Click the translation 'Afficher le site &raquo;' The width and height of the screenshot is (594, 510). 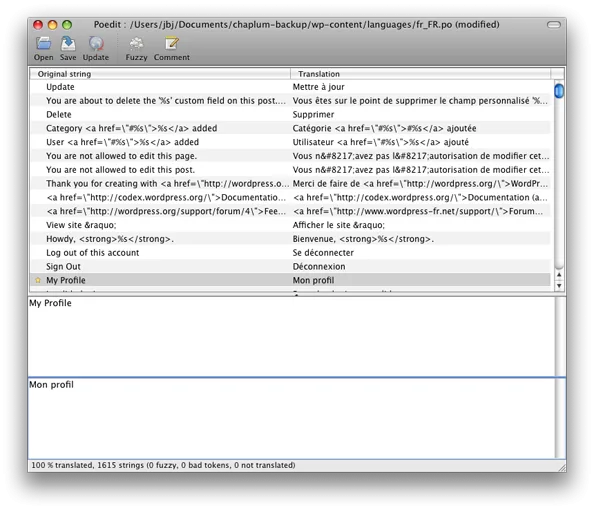pos(339,225)
